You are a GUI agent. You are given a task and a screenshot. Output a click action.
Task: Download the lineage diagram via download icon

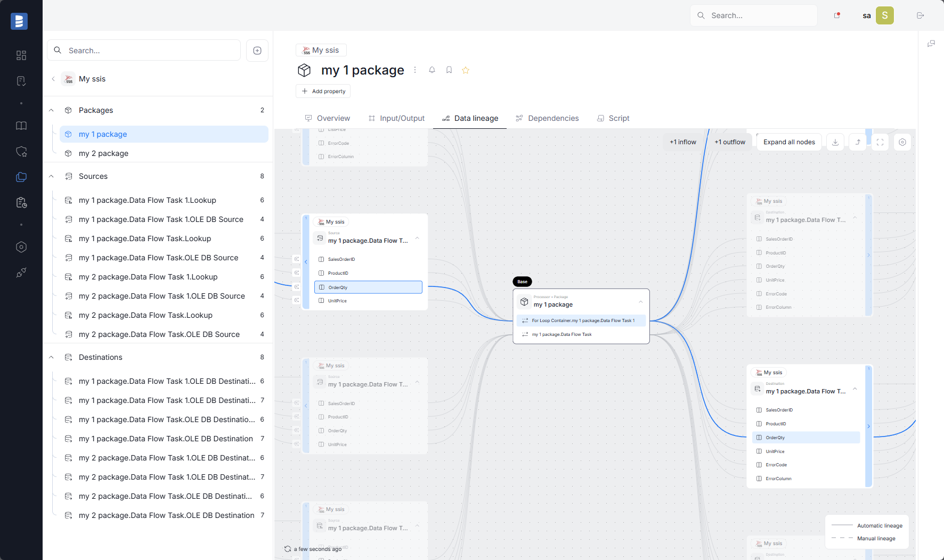point(835,142)
